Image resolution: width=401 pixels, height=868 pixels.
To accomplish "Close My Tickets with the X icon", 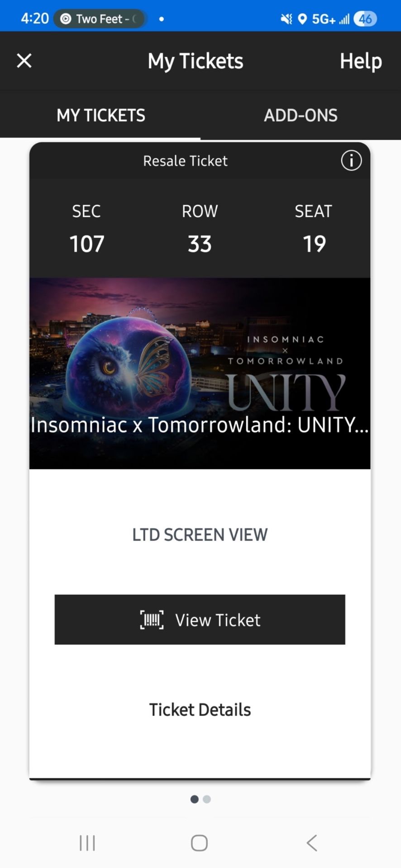I will click(24, 61).
